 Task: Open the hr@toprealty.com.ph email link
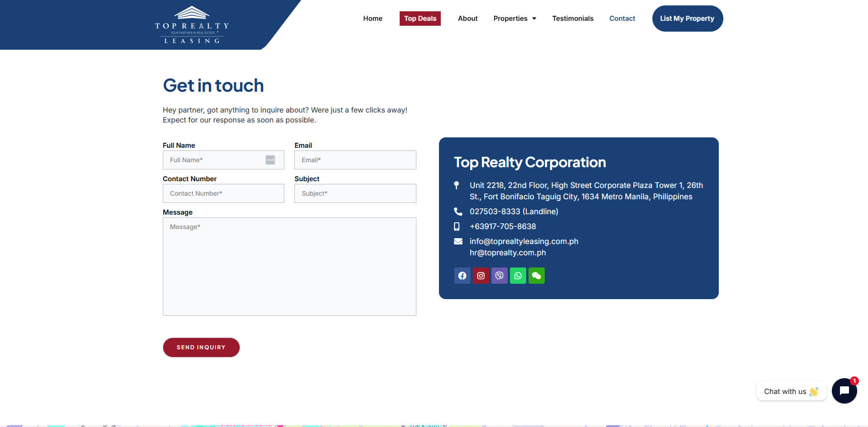tap(508, 253)
